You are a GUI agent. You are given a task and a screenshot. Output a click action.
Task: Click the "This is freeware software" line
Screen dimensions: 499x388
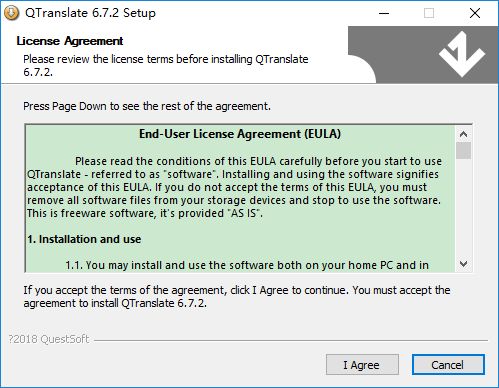click(145, 213)
